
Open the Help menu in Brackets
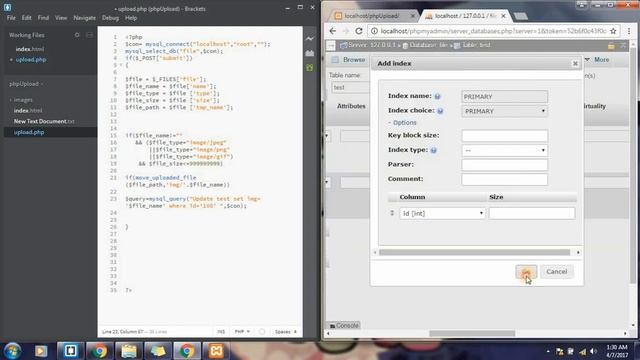tap(131, 18)
